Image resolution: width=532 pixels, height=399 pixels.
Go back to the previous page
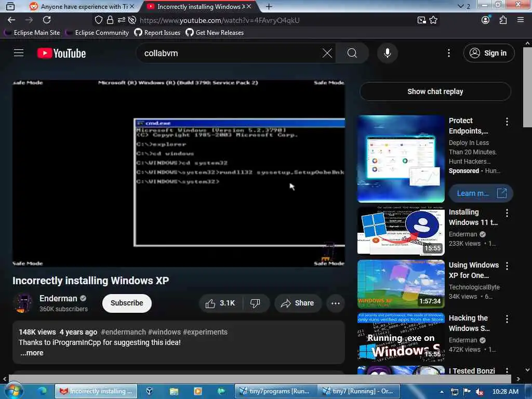coord(11,20)
